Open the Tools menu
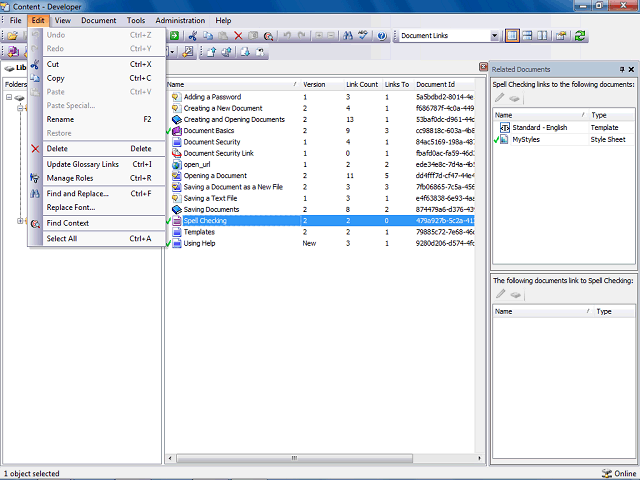Screen dimensions: 640x480 (136, 20)
